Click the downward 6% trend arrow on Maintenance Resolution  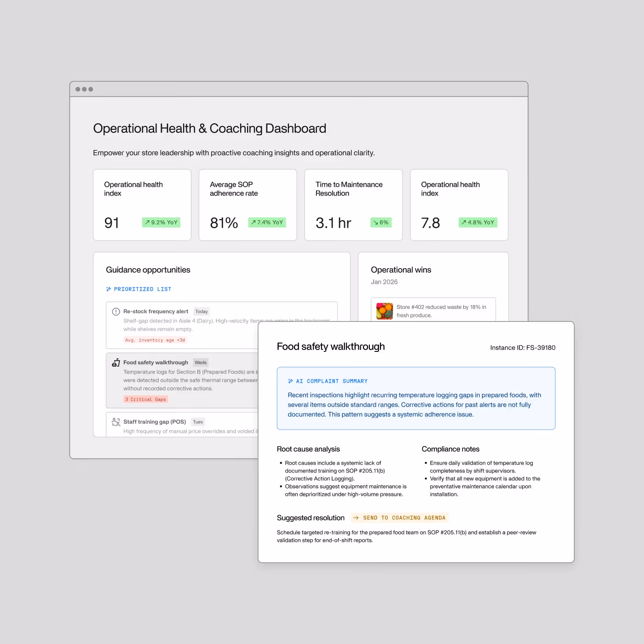coord(375,222)
